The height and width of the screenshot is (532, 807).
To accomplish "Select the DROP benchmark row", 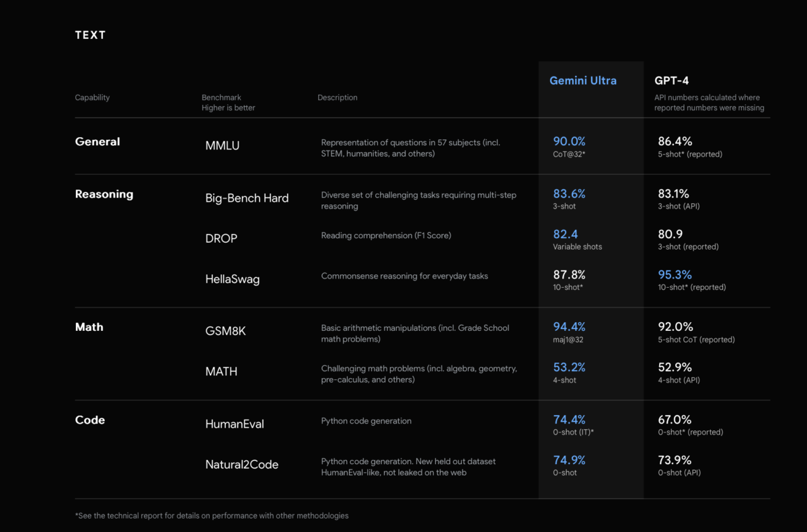I will (221, 238).
